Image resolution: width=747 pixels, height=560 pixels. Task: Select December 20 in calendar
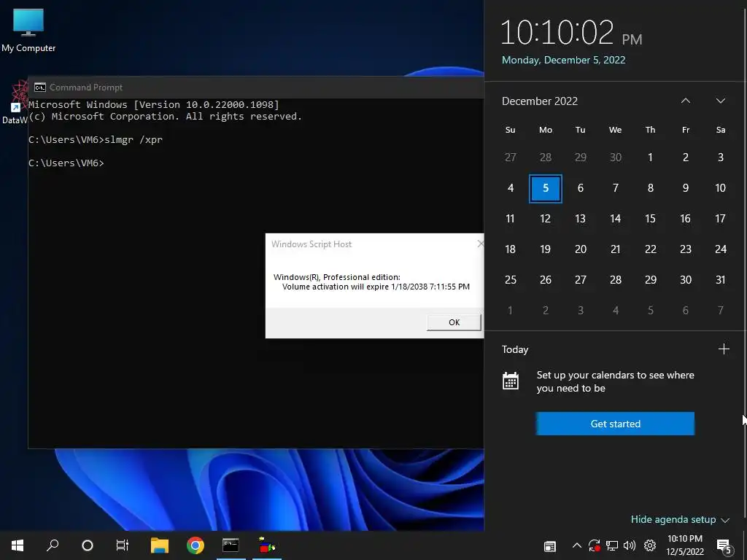click(x=580, y=249)
